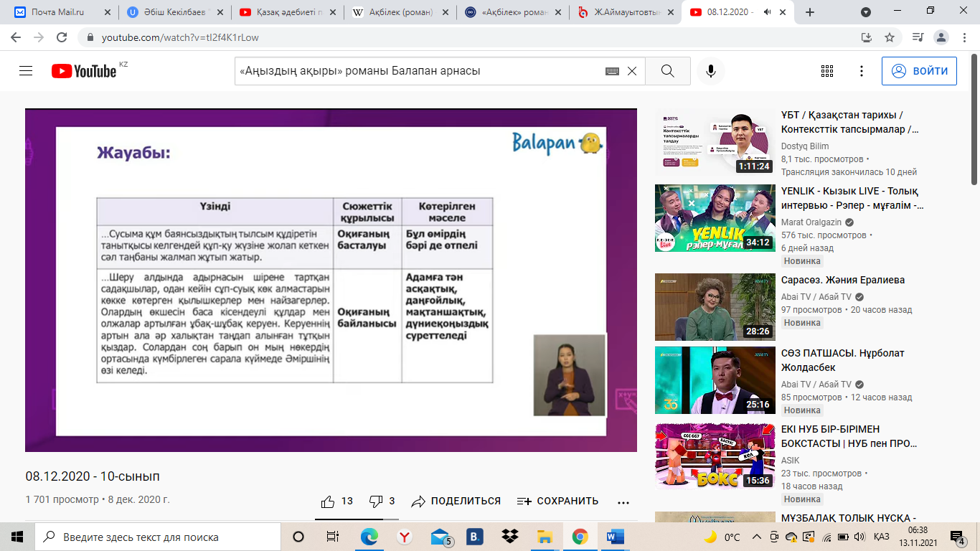The width and height of the screenshot is (980, 551).
Task: Run the YouTube search with magnifier button
Action: [668, 71]
